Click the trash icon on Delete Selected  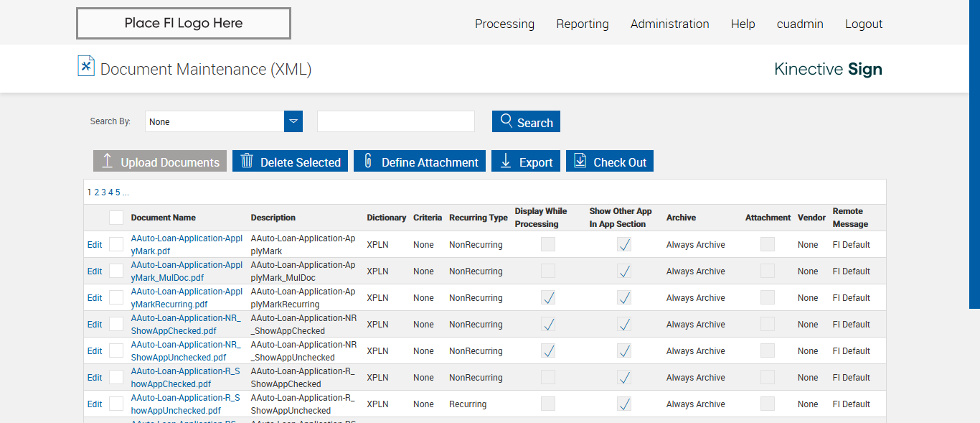click(247, 161)
